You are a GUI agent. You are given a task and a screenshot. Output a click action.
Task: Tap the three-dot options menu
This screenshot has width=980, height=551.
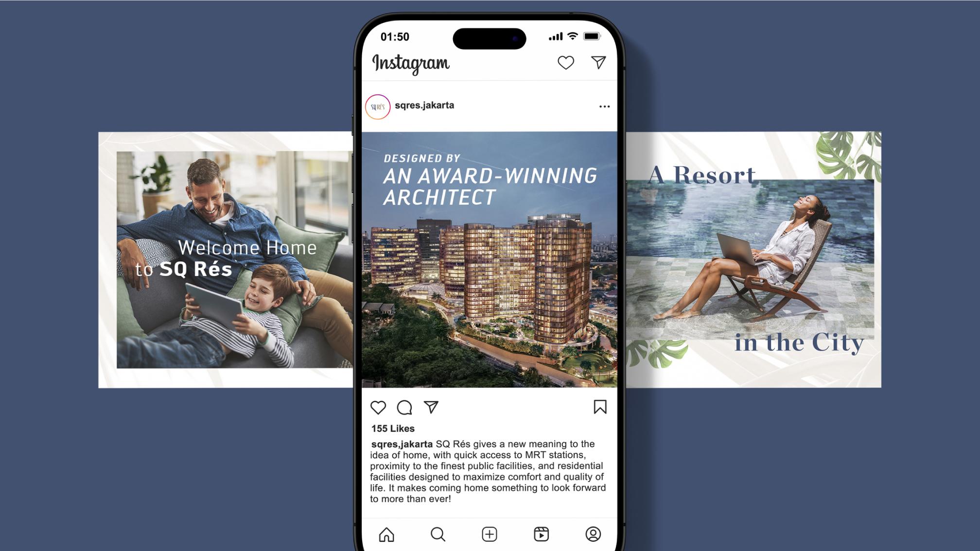tap(604, 106)
